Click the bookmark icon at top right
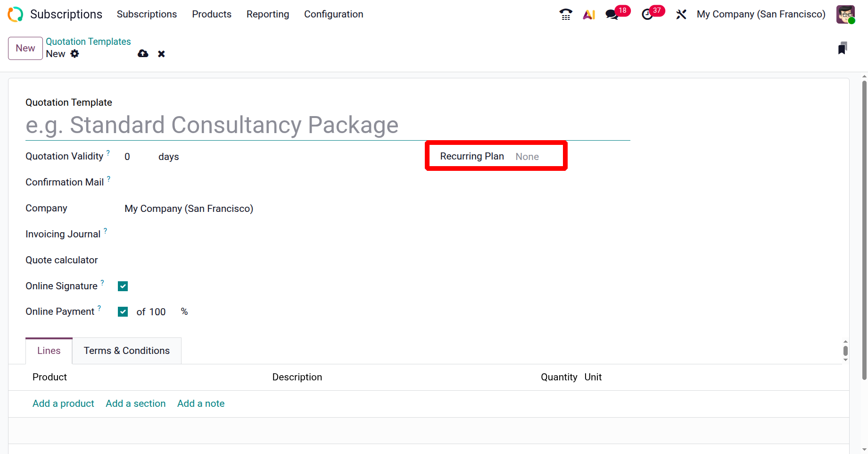Image resolution: width=868 pixels, height=454 pixels. pyautogui.click(x=843, y=48)
